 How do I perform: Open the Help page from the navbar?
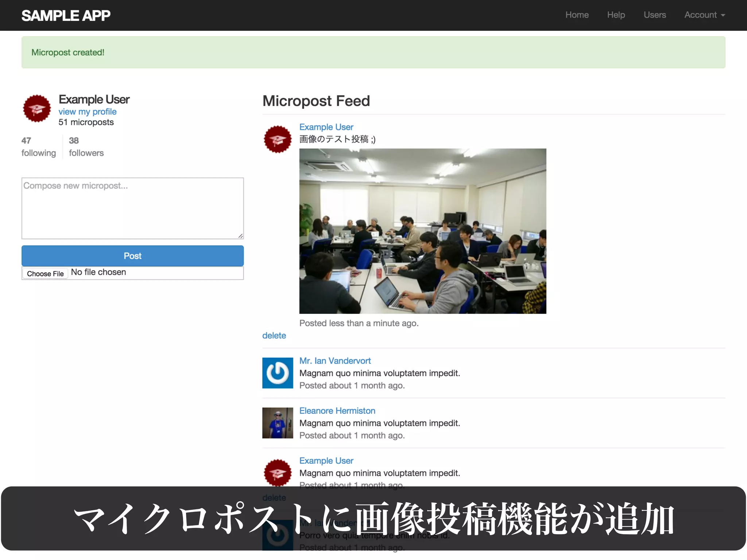coord(616,15)
